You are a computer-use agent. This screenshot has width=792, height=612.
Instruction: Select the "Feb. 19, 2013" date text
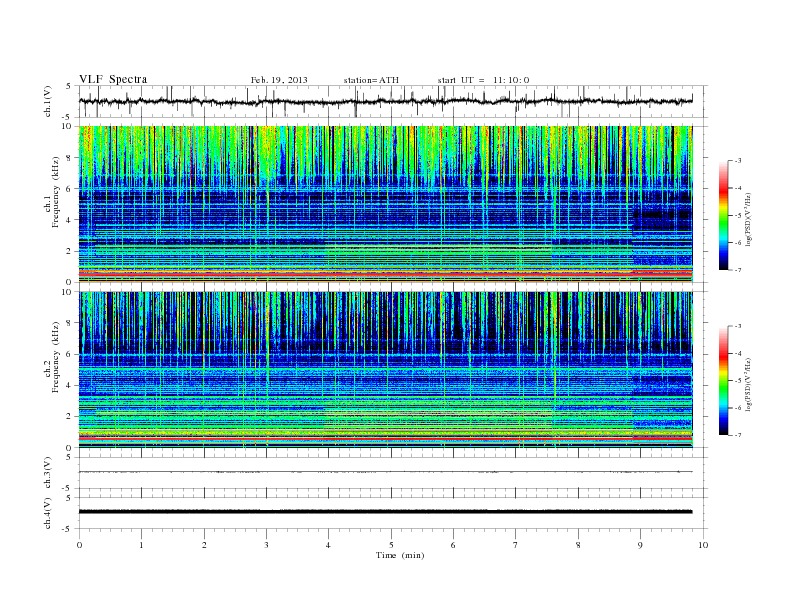pos(279,80)
